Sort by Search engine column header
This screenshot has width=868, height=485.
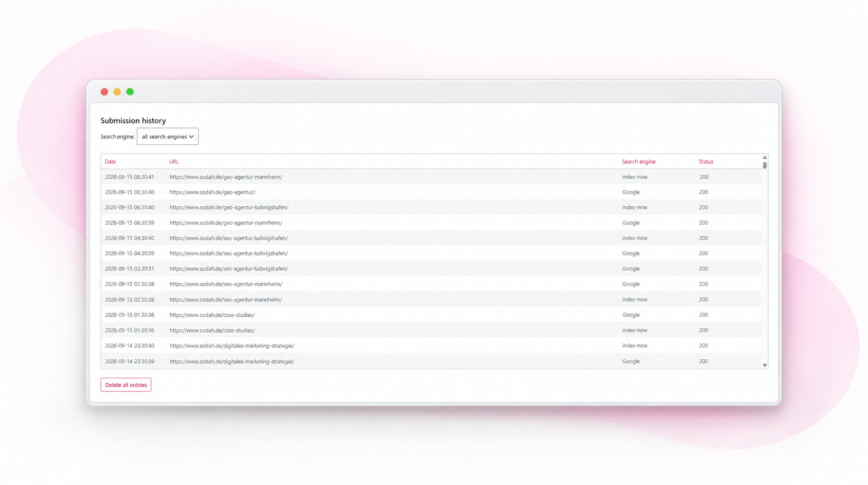tap(638, 162)
